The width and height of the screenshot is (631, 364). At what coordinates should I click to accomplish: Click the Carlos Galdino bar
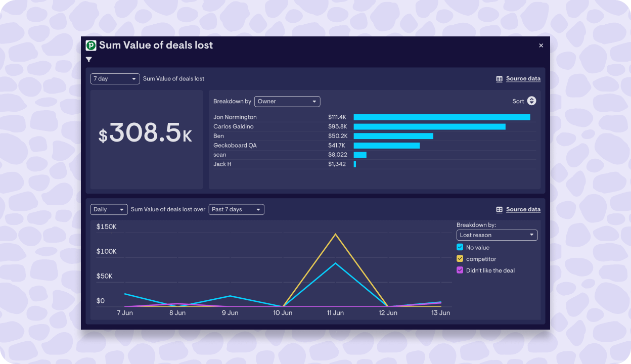point(430,126)
